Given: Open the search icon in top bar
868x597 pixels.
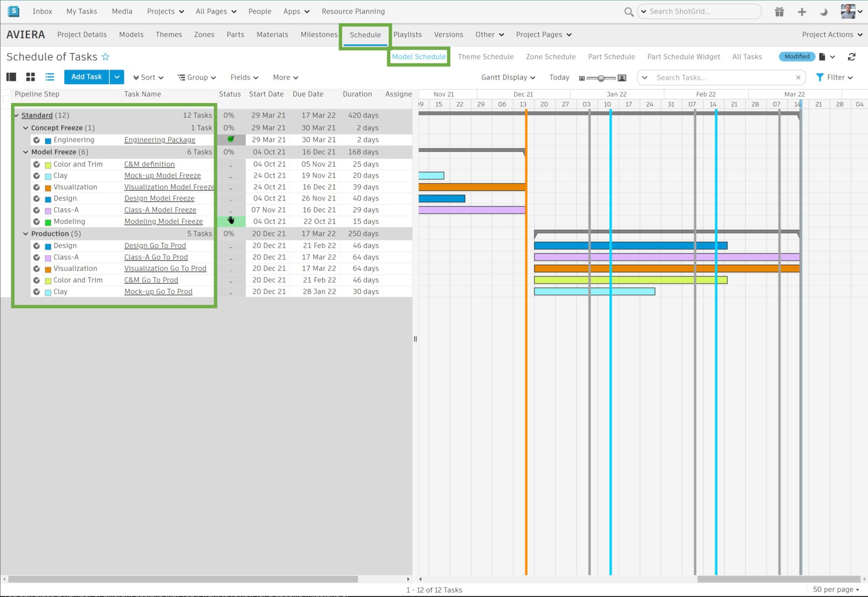Looking at the screenshot, I should coord(628,12).
